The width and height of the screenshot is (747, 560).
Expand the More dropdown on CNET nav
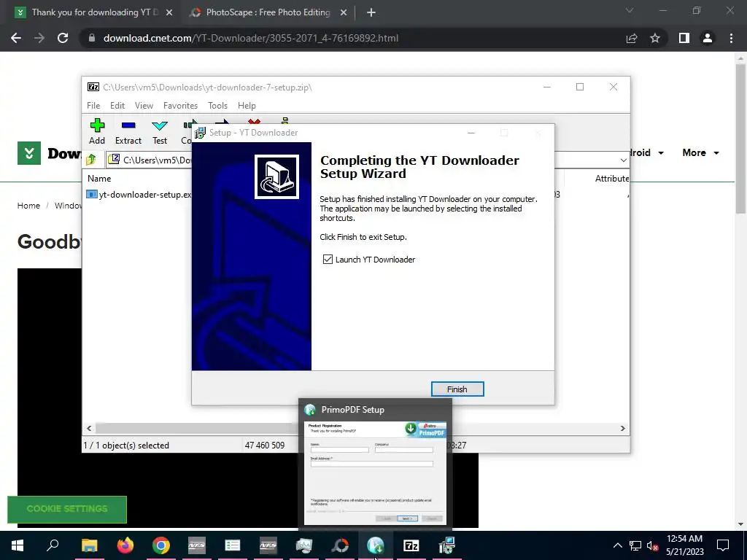point(701,153)
